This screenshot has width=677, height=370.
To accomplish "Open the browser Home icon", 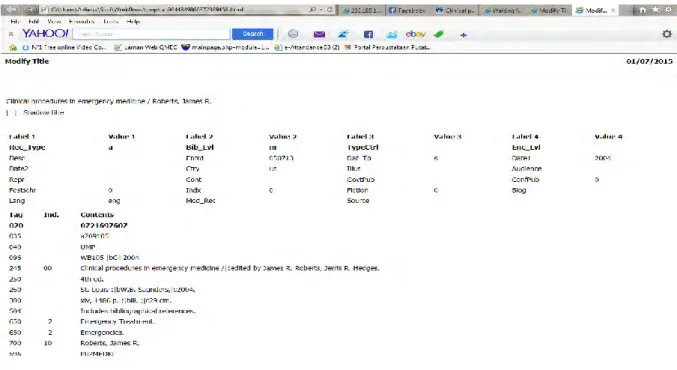I will click(x=642, y=9).
